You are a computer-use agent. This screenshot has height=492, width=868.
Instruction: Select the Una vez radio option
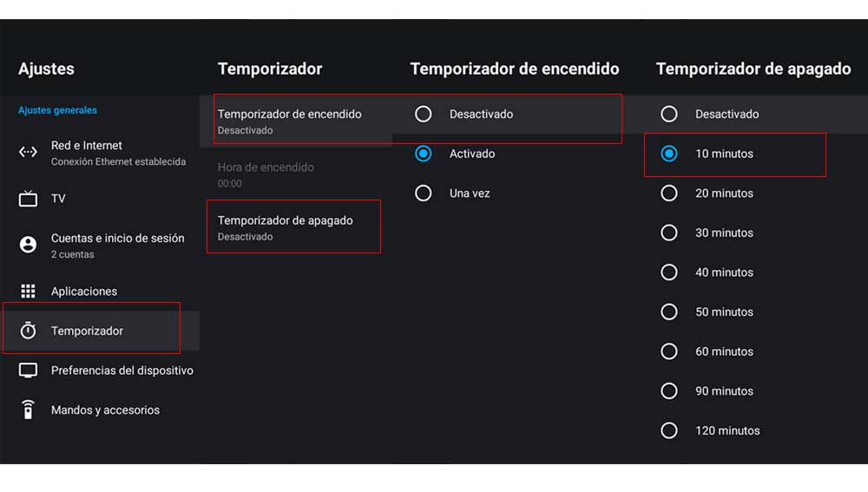424,194
